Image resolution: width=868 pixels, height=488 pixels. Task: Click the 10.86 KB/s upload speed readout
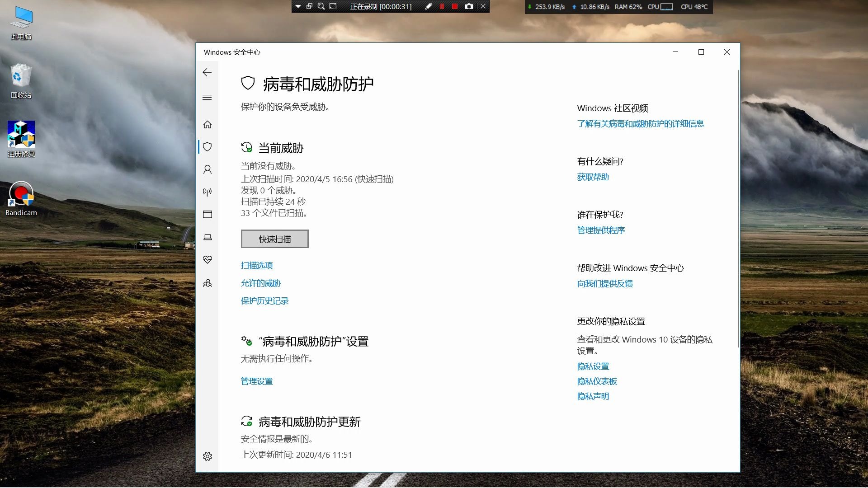click(590, 7)
